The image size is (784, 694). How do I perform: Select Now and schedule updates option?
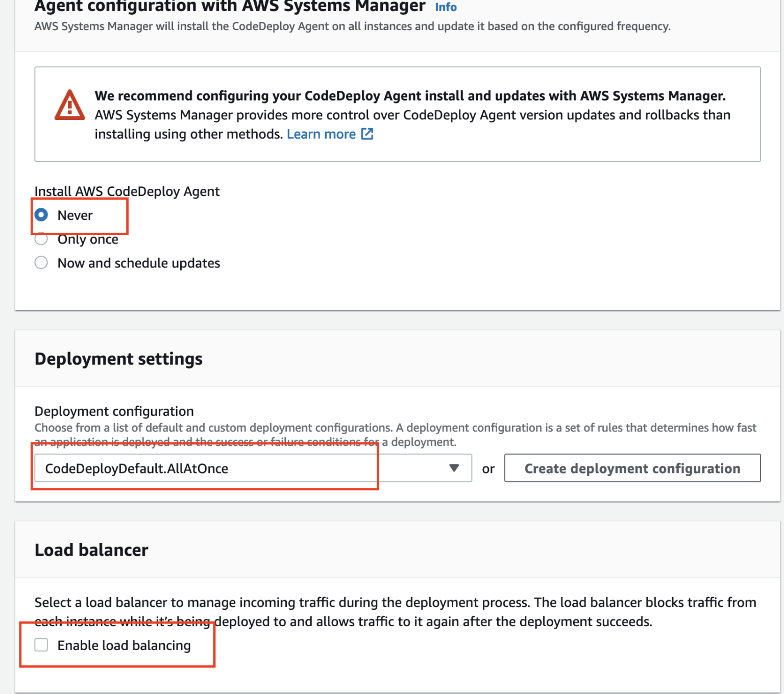point(41,263)
